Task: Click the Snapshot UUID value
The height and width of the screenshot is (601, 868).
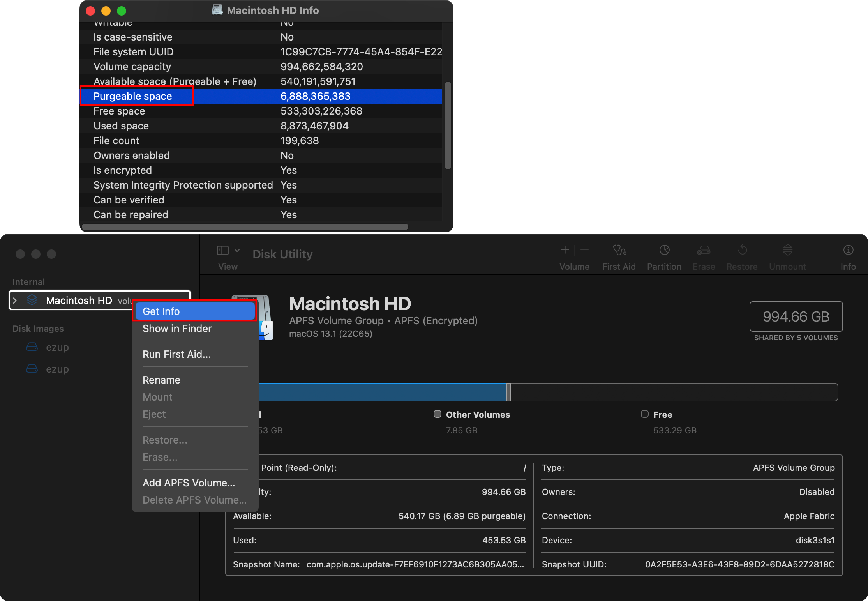Action: pos(740,564)
